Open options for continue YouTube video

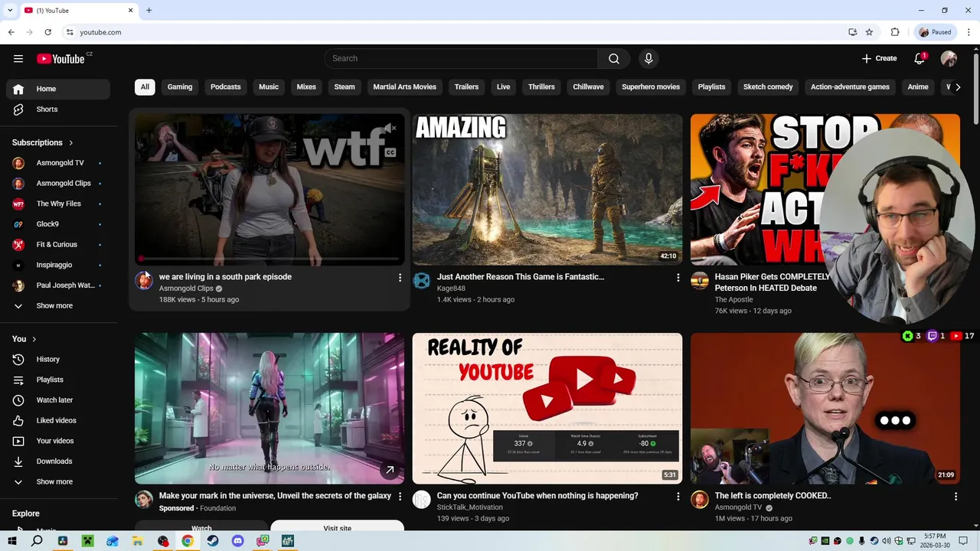pyautogui.click(x=678, y=497)
